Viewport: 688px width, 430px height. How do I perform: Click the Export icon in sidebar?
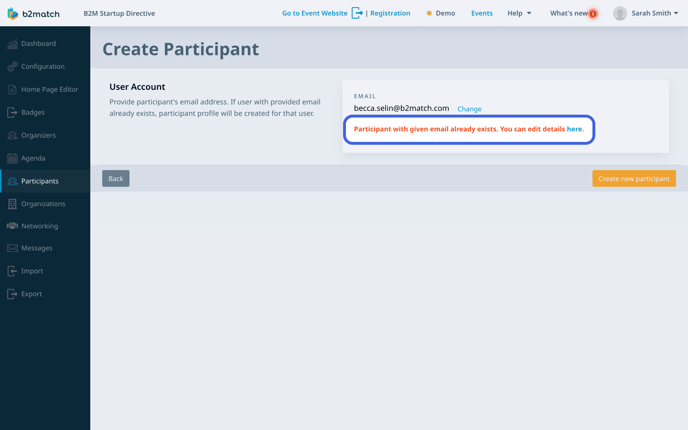pyautogui.click(x=12, y=294)
